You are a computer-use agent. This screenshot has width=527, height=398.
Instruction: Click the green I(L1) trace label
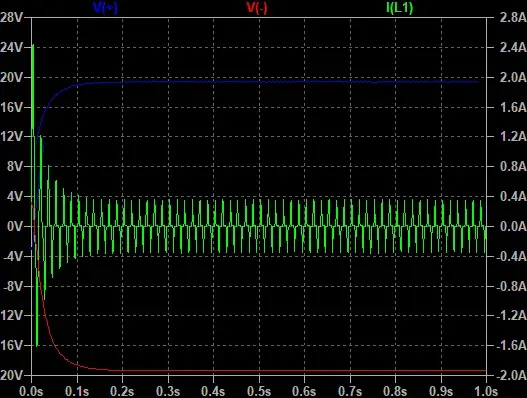point(399,7)
